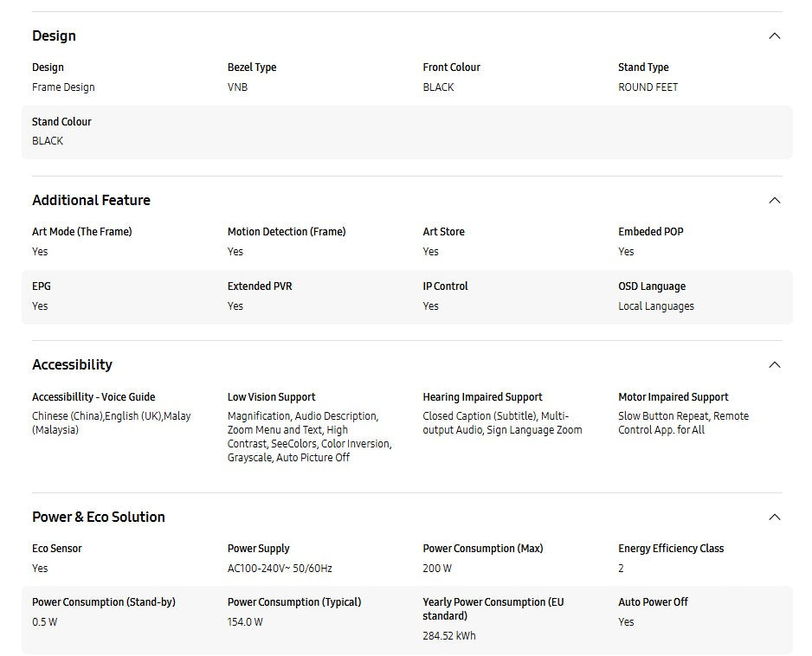Click the Stand Colour label

[x=61, y=122]
